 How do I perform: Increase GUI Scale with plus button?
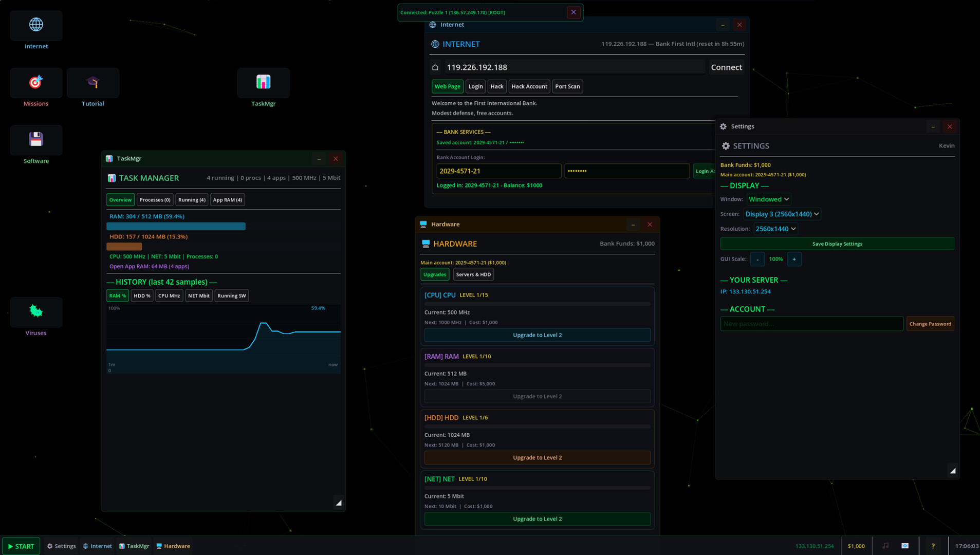pos(794,259)
